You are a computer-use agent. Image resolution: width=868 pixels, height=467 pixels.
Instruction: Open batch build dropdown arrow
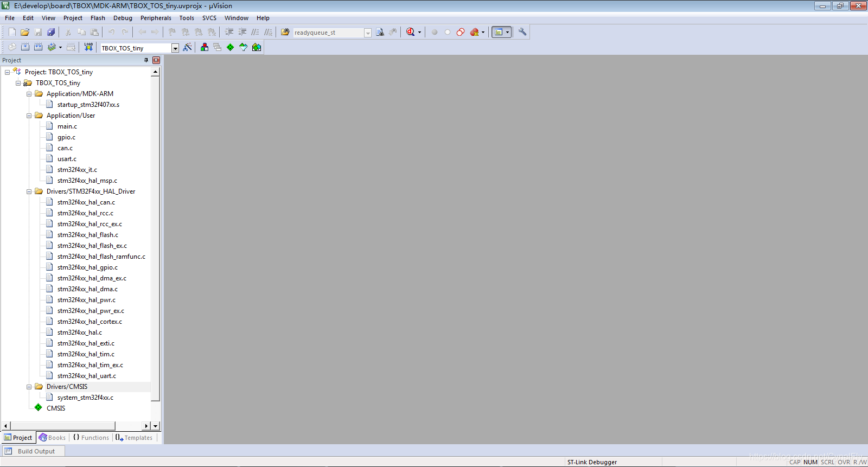(x=60, y=47)
